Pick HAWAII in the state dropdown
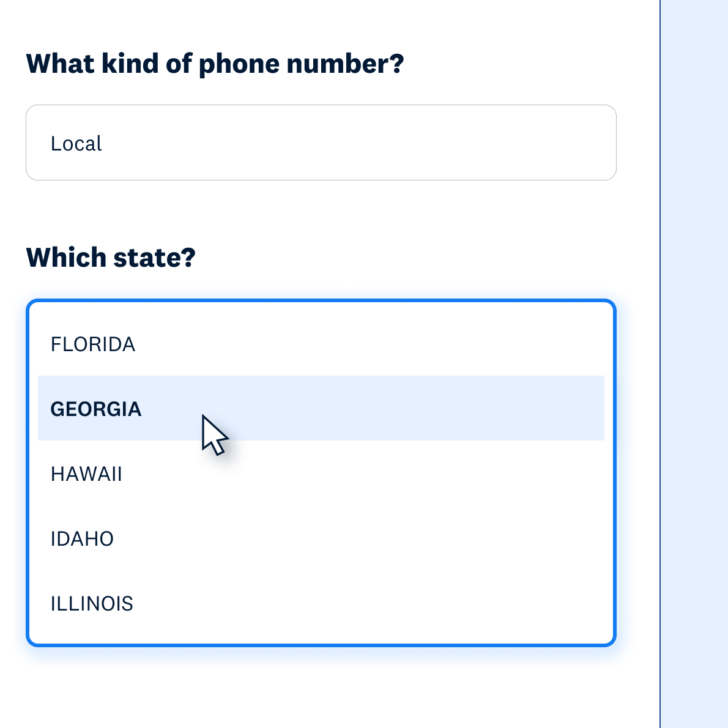Image resolution: width=728 pixels, height=728 pixels. (86, 474)
